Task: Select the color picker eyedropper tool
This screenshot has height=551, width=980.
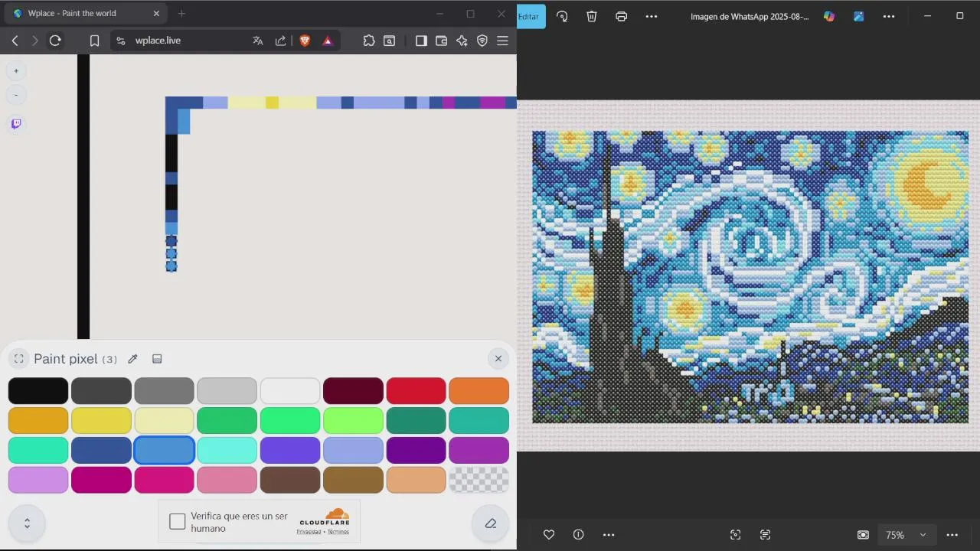Action: coord(132,359)
